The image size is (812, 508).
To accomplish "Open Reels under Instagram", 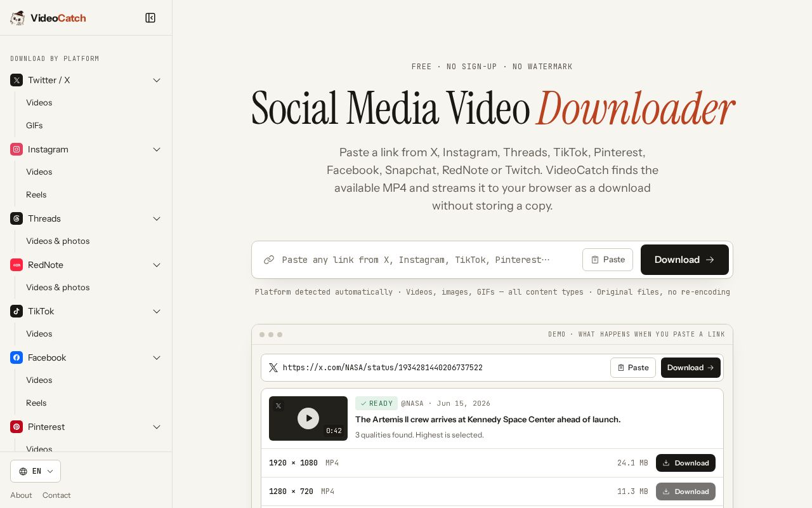I will (x=36, y=195).
